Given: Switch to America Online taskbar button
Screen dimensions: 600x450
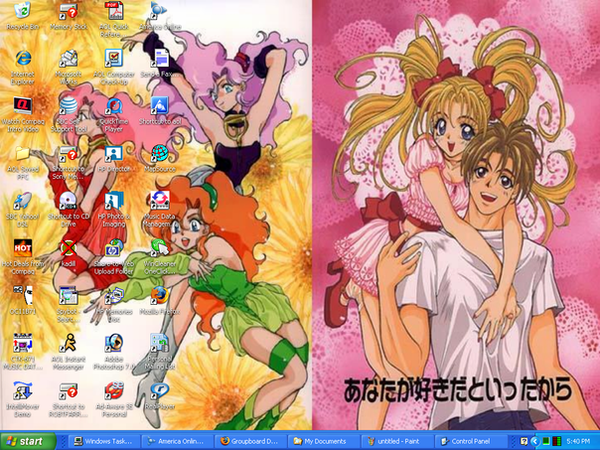Looking at the screenshot, I should click(176, 441).
